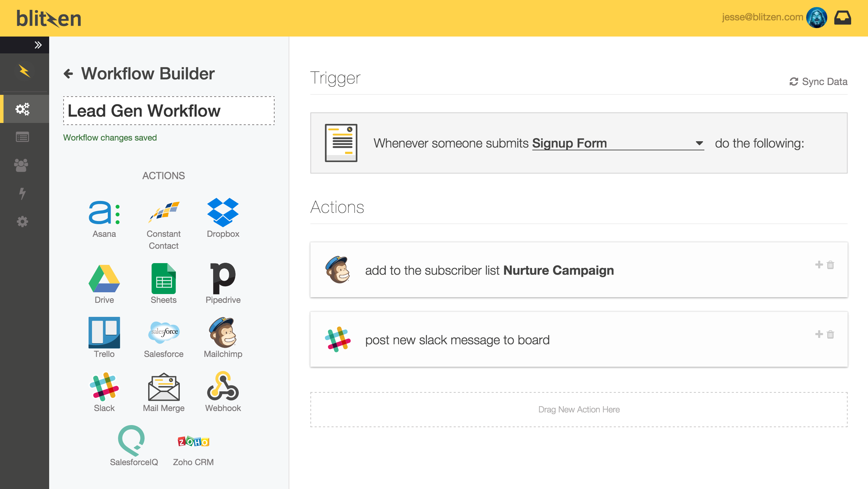The image size is (868, 489).
Task: Expand the collapsed sidebar with double chevron
Action: (x=38, y=45)
